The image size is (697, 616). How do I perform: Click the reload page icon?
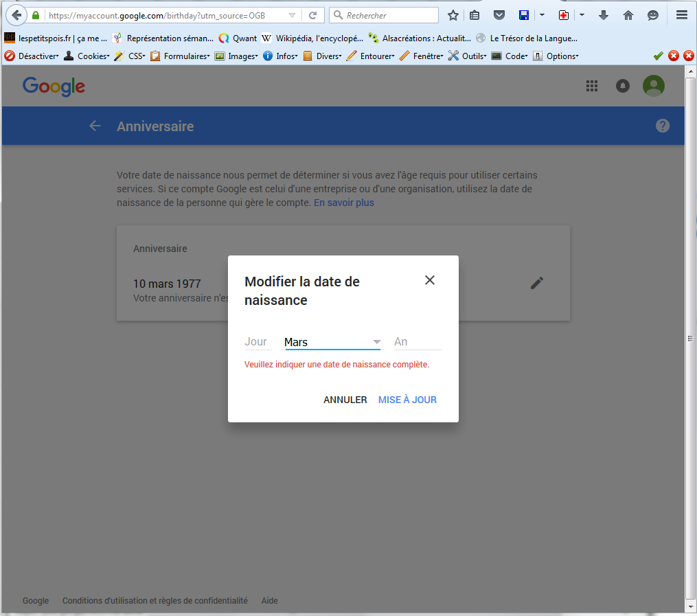click(313, 16)
